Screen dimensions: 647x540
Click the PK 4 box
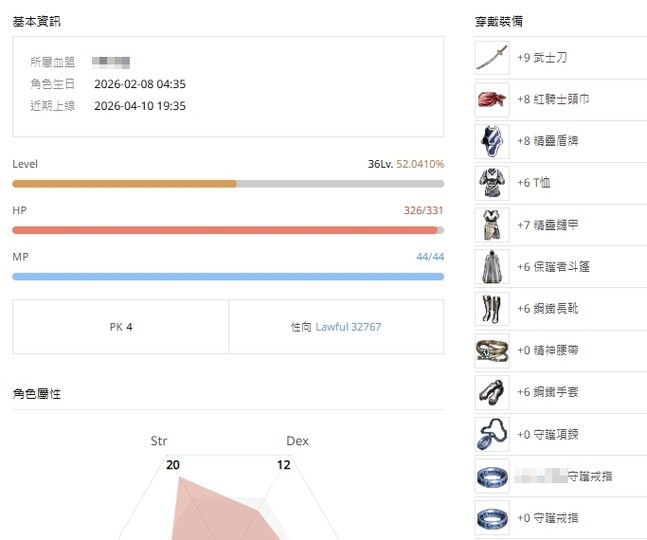click(x=120, y=327)
